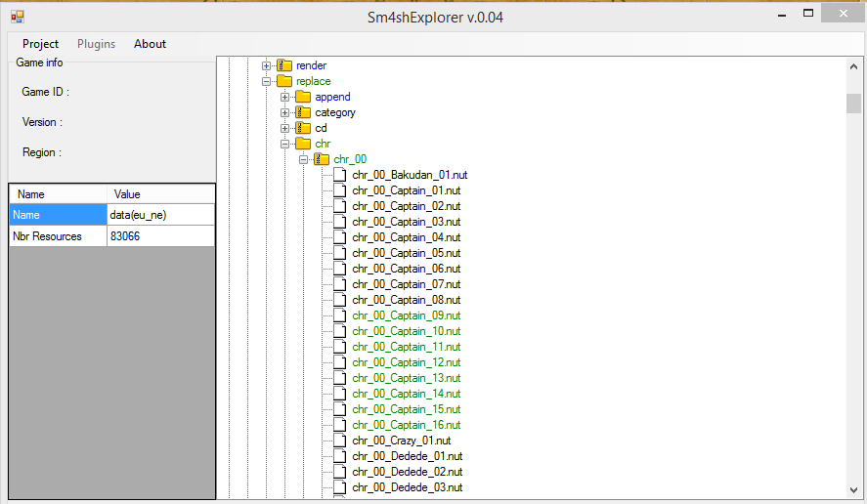Maximize the Sm4shExplorer window
This screenshot has width=867, height=504.
click(x=808, y=14)
